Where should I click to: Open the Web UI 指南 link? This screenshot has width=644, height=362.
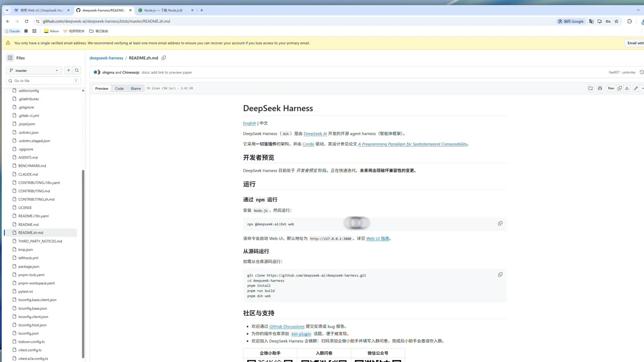pyautogui.click(x=378, y=239)
